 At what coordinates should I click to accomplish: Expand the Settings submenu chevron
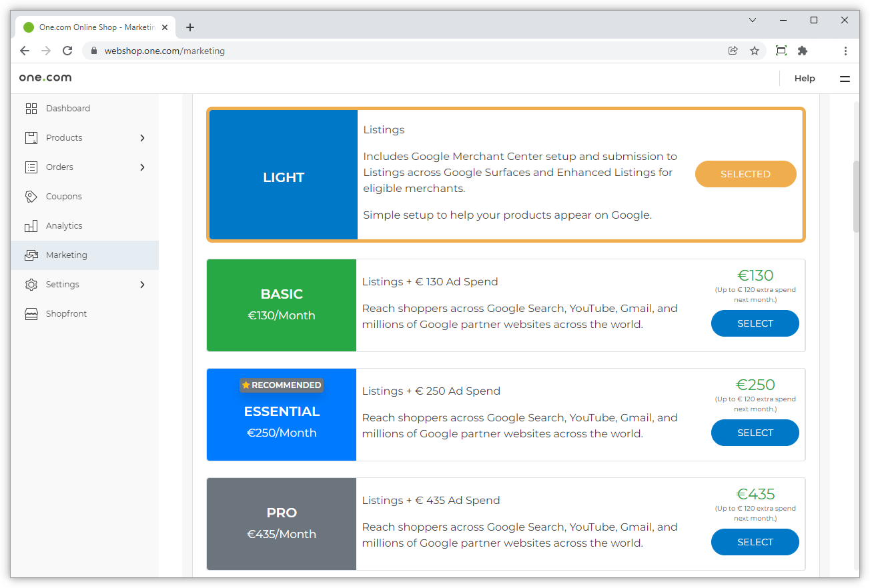pos(142,285)
